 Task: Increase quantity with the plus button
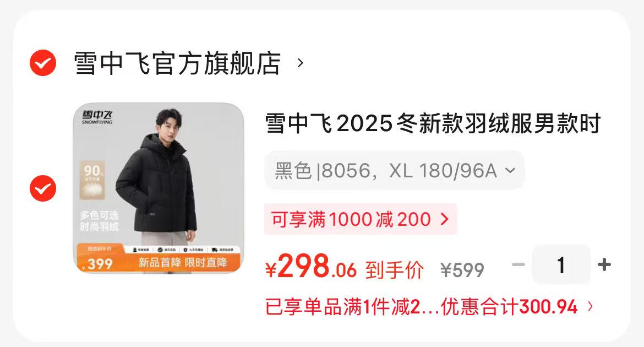pos(604,264)
